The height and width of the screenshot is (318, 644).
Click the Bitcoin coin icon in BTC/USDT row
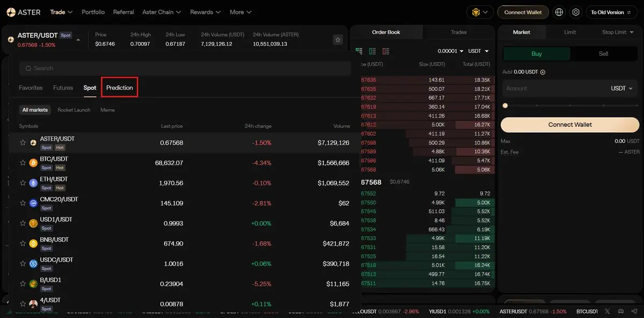[33, 163]
